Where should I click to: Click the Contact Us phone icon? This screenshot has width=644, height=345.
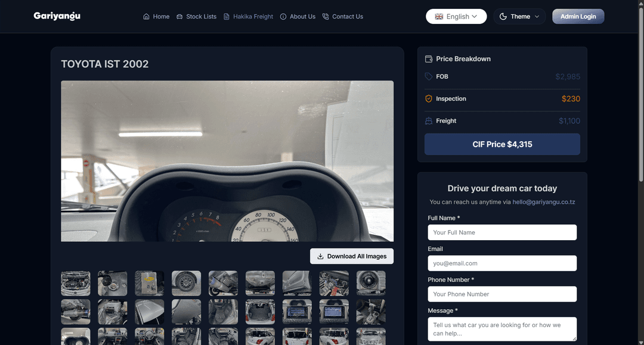point(326,17)
